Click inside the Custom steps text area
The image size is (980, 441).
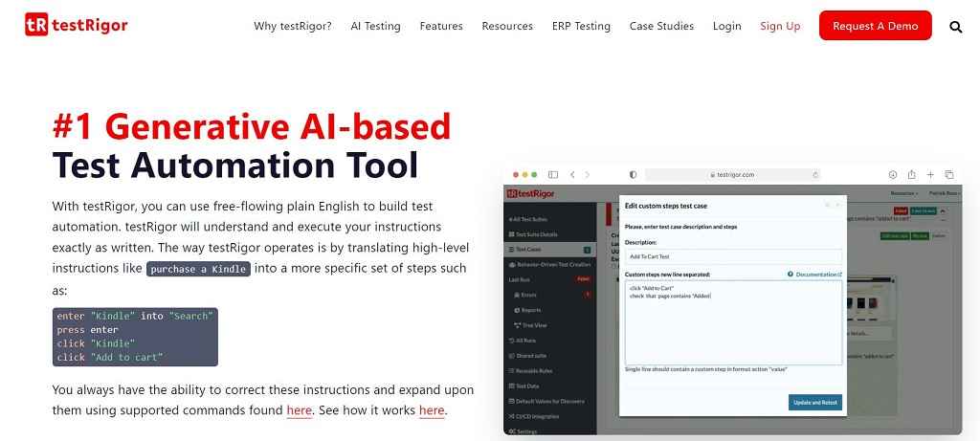click(x=733, y=322)
